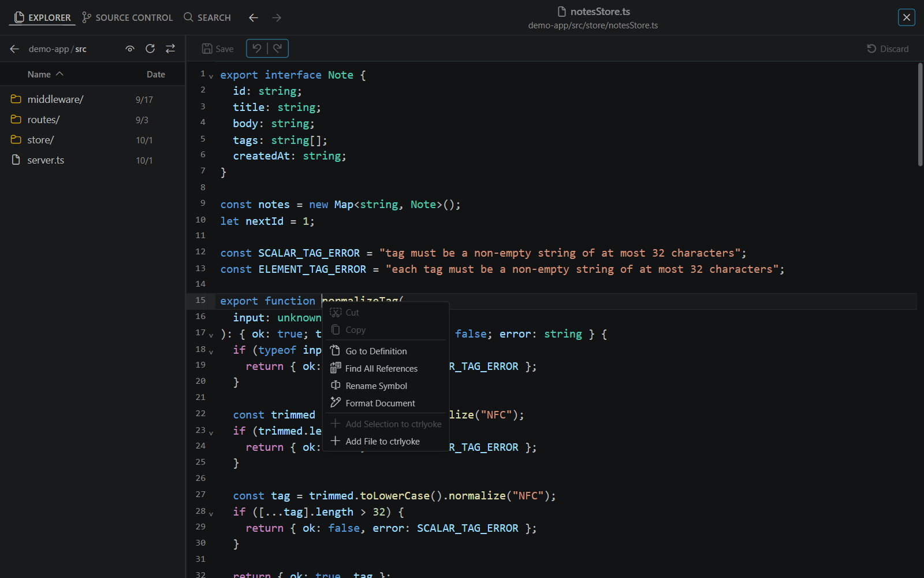Select Find All References menu entry

[385, 368]
